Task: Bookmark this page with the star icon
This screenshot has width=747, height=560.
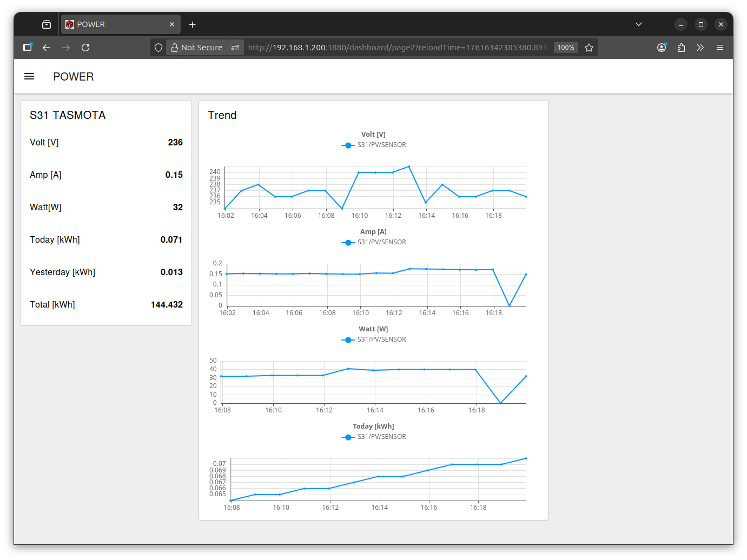Action: 589,48
